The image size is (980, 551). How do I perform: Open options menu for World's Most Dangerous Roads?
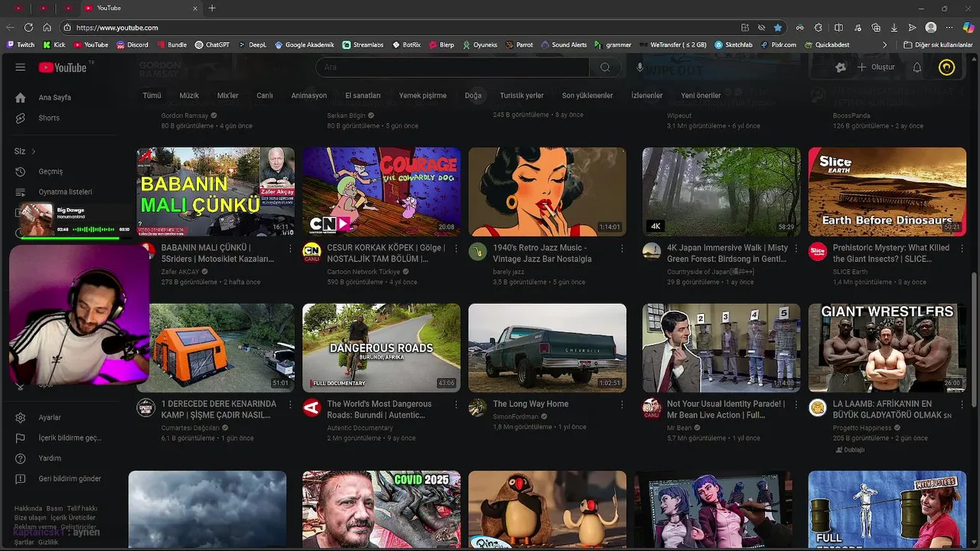pyautogui.click(x=456, y=405)
